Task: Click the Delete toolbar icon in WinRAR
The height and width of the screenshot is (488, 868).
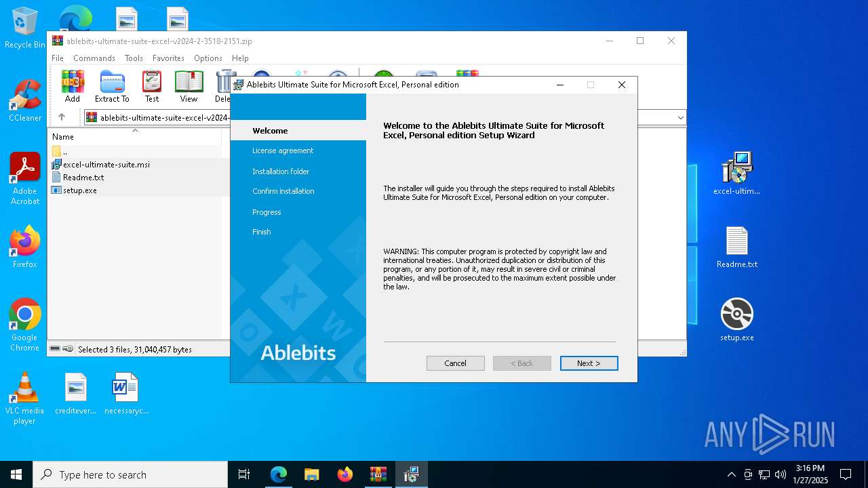Action: pos(223,86)
